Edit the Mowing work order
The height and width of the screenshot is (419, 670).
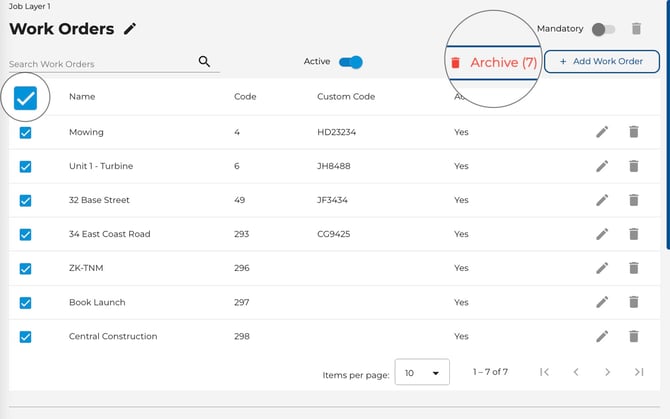[x=601, y=132]
